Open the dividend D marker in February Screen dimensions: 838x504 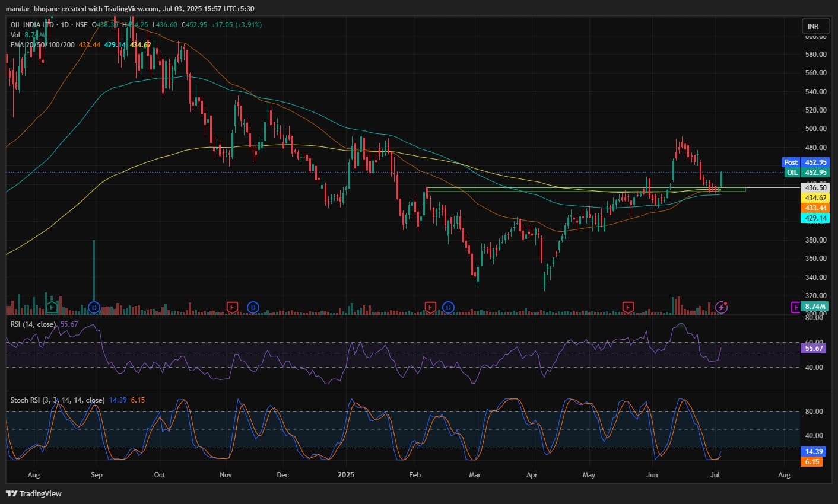(x=448, y=307)
